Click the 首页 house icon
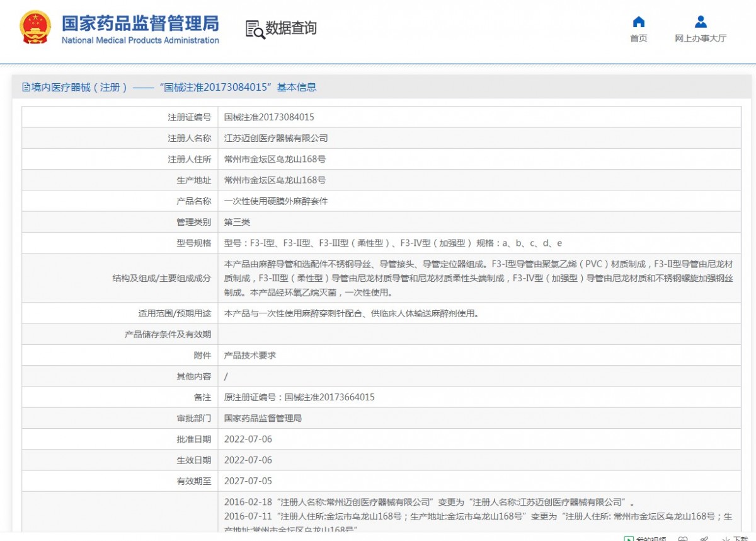756x541 pixels. tap(638, 22)
